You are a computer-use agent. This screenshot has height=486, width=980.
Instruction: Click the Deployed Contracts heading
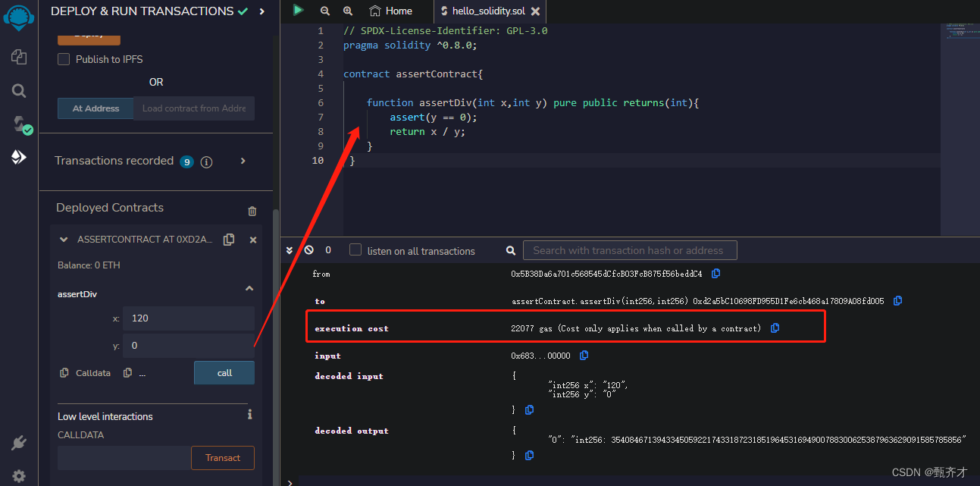tap(110, 208)
